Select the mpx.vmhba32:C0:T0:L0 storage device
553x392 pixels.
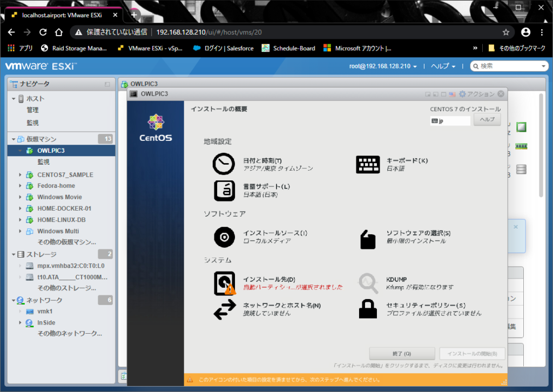[71, 266]
